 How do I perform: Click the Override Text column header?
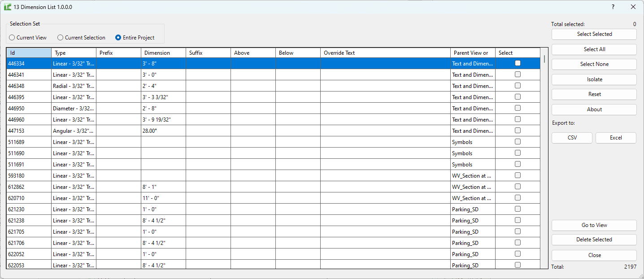point(386,53)
